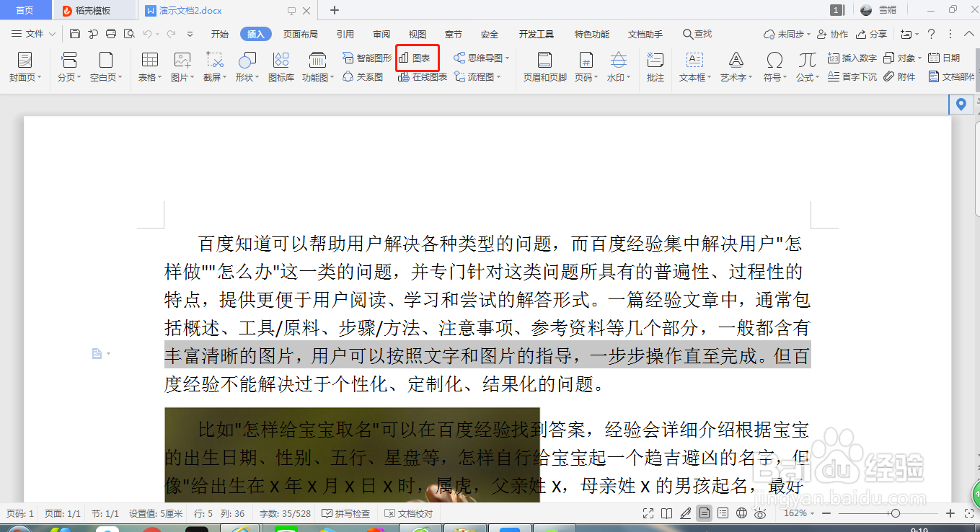The width and height of the screenshot is (980, 532).
Task: Insert a comment with 批注 icon
Action: [655, 66]
